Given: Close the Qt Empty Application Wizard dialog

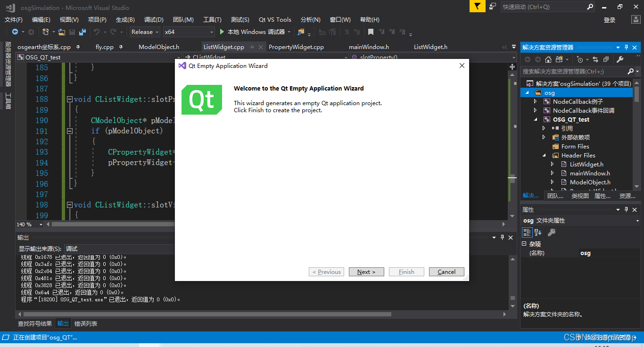Looking at the screenshot, I should 462,66.
